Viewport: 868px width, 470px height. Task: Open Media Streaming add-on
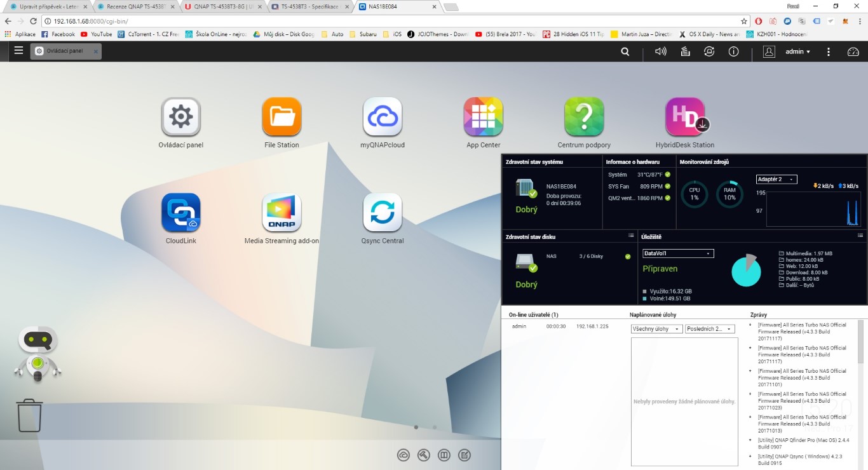(x=281, y=213)
